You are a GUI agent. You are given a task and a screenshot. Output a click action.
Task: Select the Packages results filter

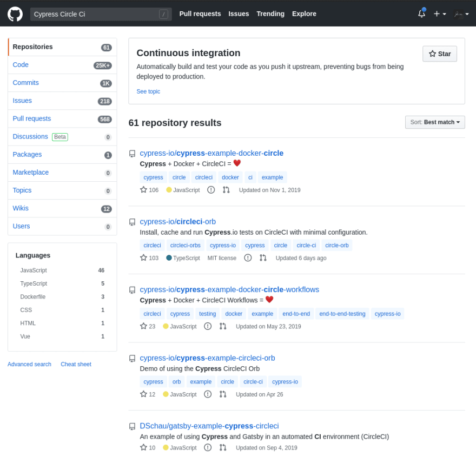[x=62, y=155]
